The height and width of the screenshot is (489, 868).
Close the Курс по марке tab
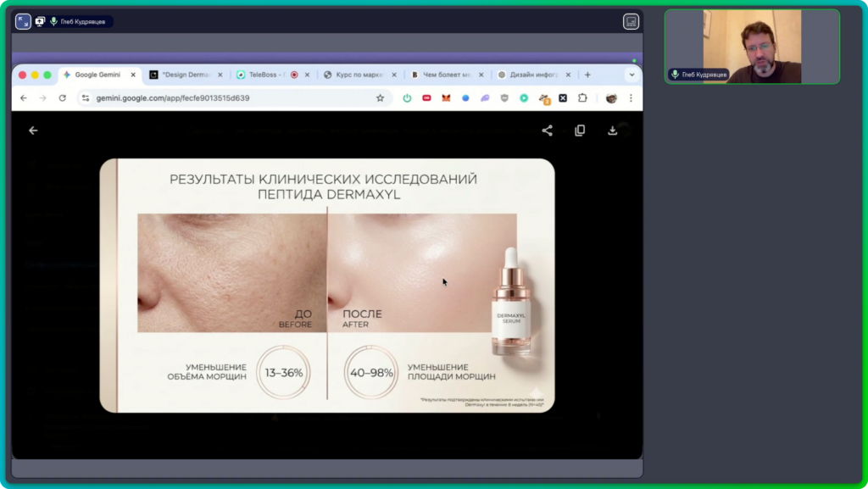click(394, 75)
